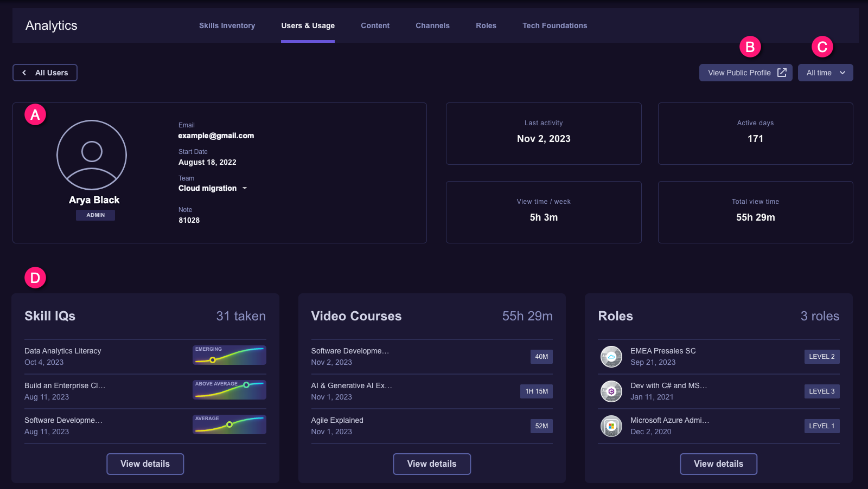Screen dimensions: 868x489
Task: Open the AI & Generative AI Ex… course
Action: 432,391
